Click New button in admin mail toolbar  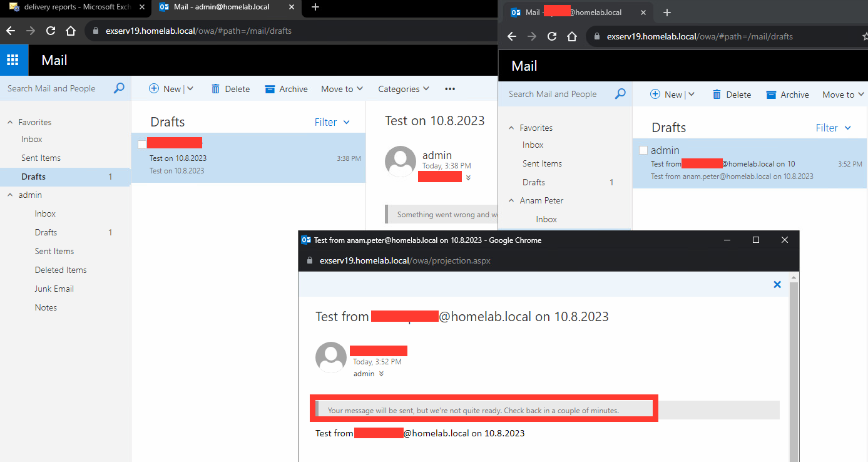(165, 89)
